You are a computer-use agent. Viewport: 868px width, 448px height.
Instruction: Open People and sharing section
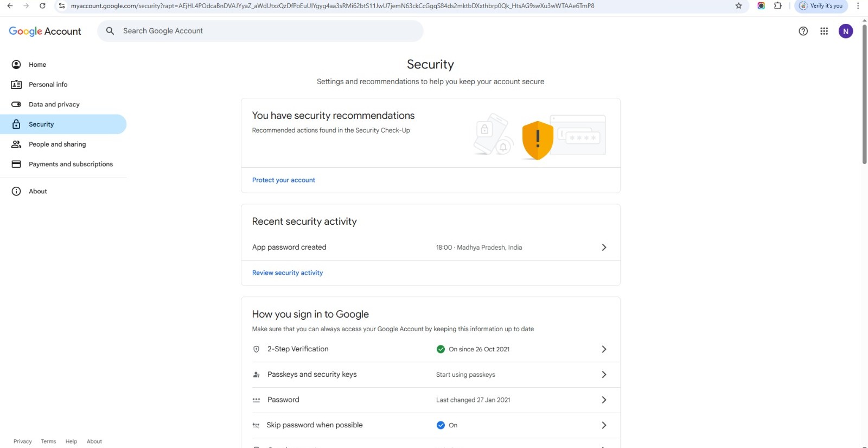pyautogui.click(x=63, y=144)
